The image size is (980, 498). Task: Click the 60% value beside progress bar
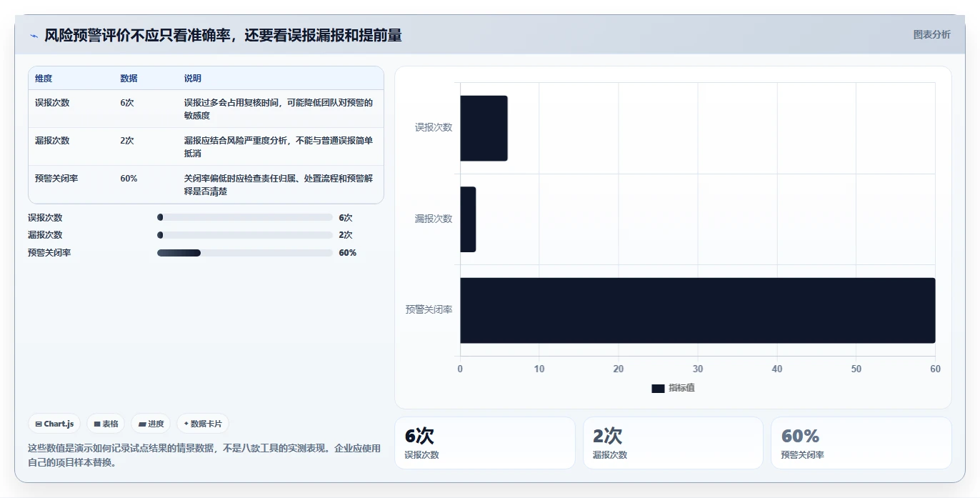click(348, 253)
